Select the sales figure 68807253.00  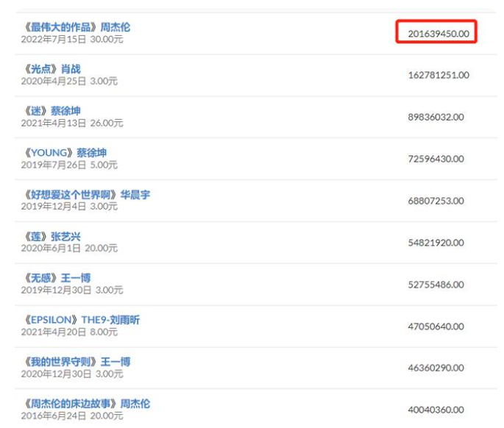point(436,201)
